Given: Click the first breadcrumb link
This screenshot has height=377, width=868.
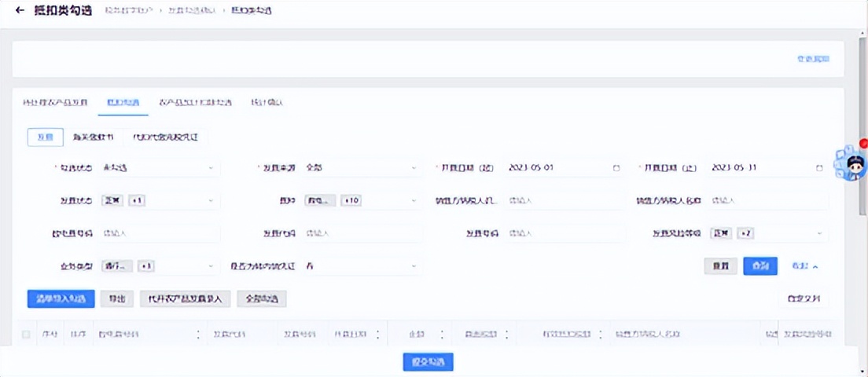Looking at the screenshot, I should [x=129, y=10].
